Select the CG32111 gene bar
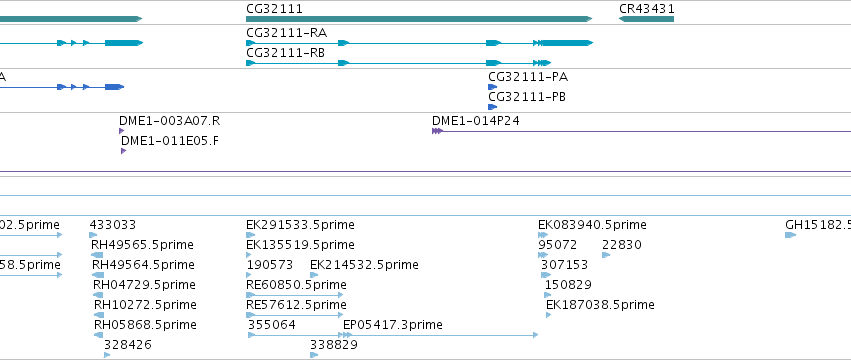This screenshot has width=851, height=360. (419, 19)
